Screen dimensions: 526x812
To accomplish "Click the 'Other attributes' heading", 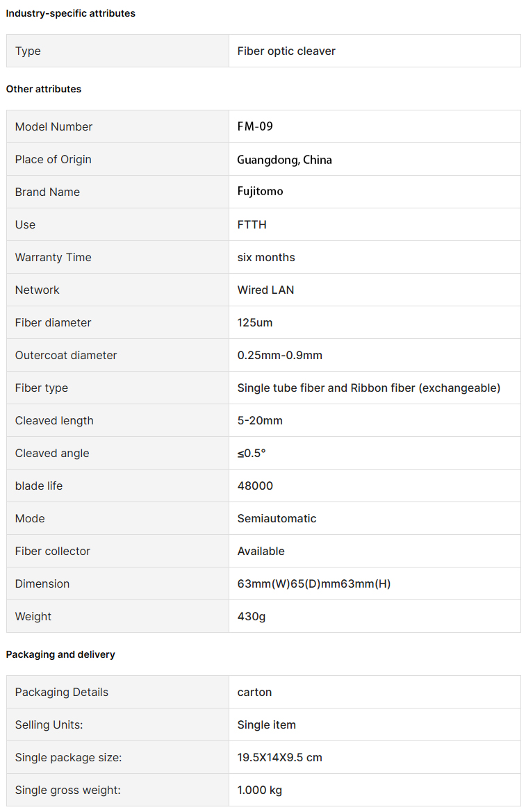I will (x=44, y=89).
